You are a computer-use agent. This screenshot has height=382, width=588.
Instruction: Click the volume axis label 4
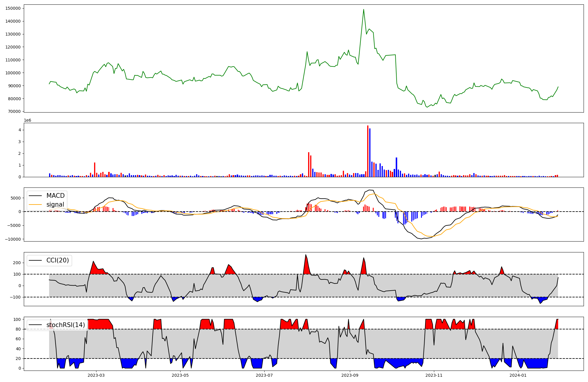coord(19,130)
